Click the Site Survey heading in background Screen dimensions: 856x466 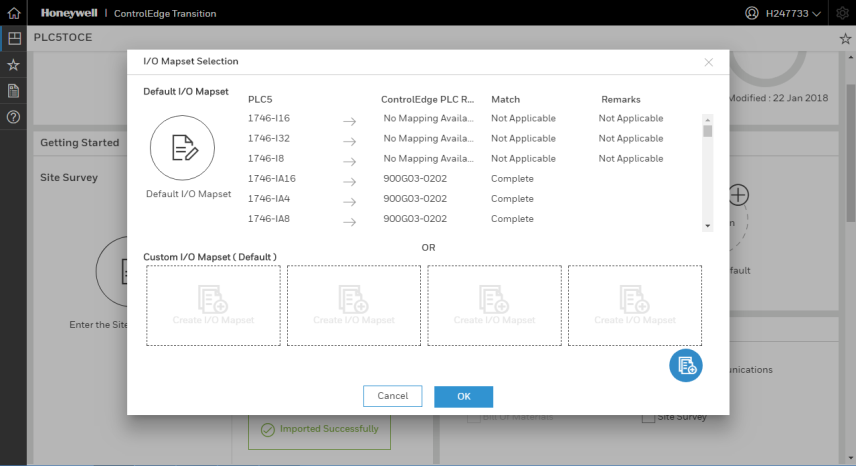(x=69, y=177)
